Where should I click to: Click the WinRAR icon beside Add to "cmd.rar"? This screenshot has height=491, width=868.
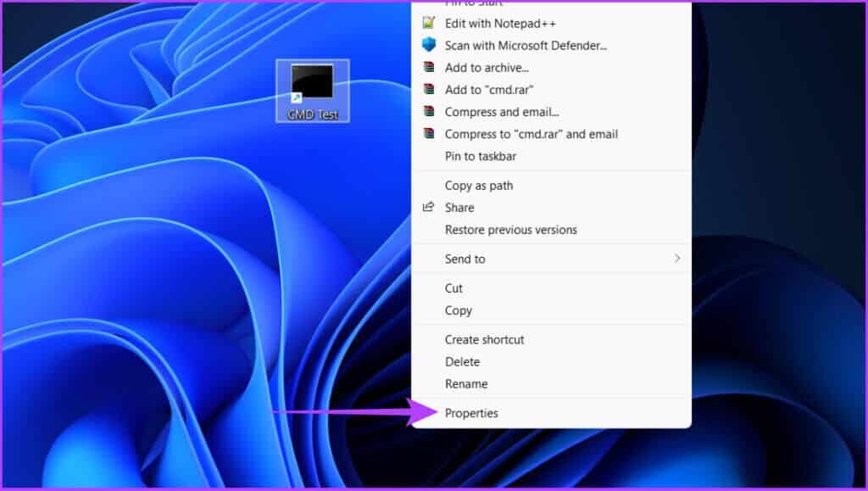coord(428,89)
